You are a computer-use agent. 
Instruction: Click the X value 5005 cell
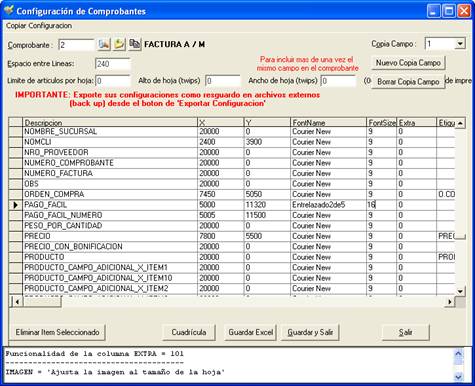click(221, 215)
